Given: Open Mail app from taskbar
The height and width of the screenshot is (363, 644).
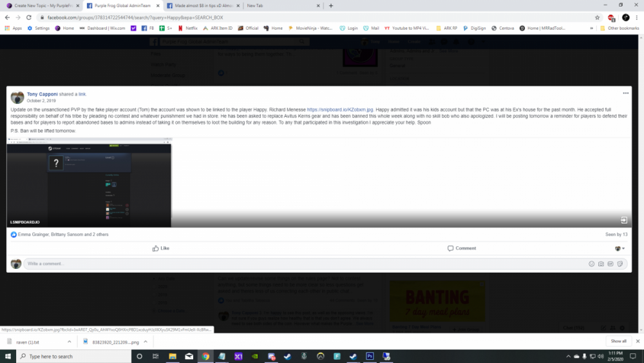Looking at the screenshot, I should [189, 357].
